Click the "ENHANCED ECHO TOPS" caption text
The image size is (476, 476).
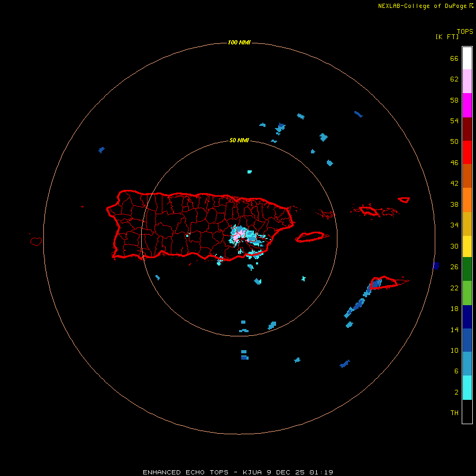click(186, 472)
